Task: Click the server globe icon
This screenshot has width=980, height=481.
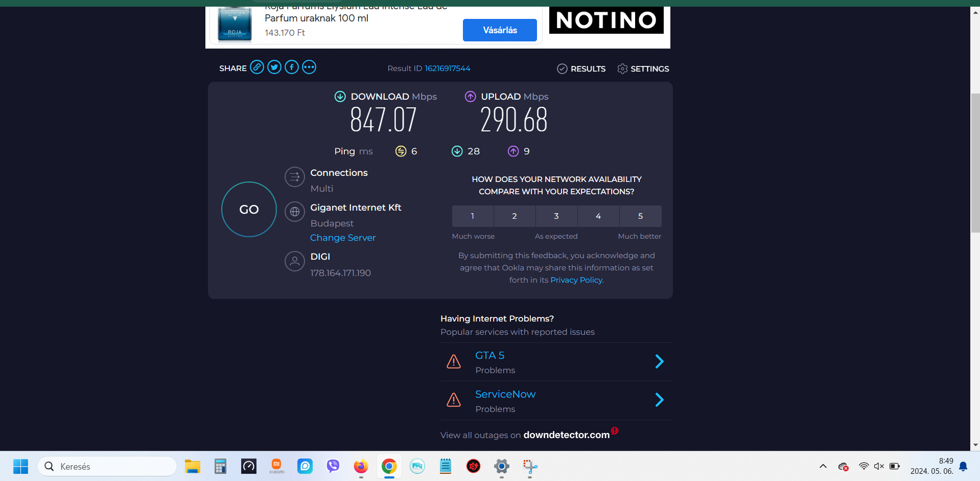Action: pyautogui.click(x=295, y=212)
